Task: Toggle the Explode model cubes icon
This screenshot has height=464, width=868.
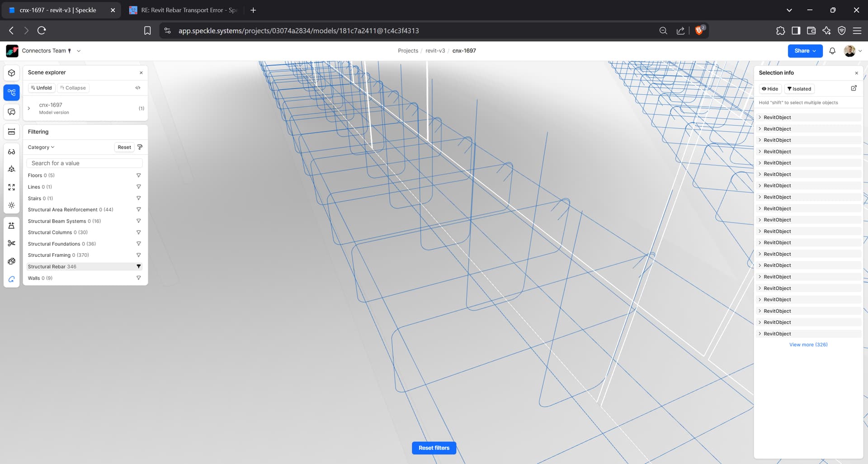Action: click(12, 261)
